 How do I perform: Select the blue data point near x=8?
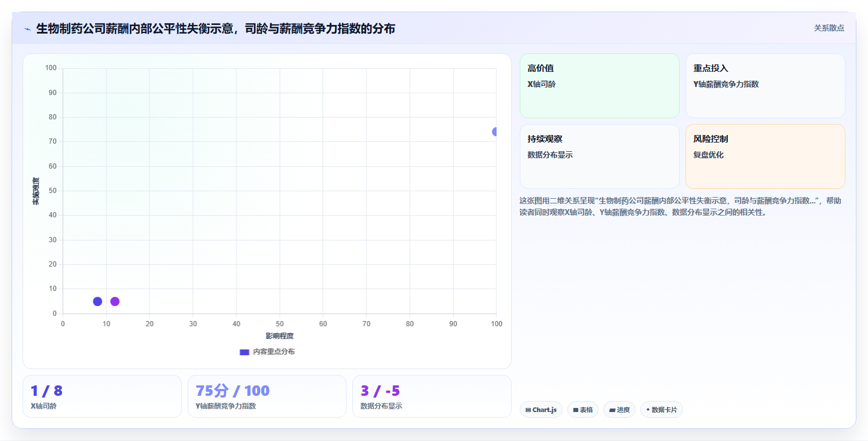97,301
